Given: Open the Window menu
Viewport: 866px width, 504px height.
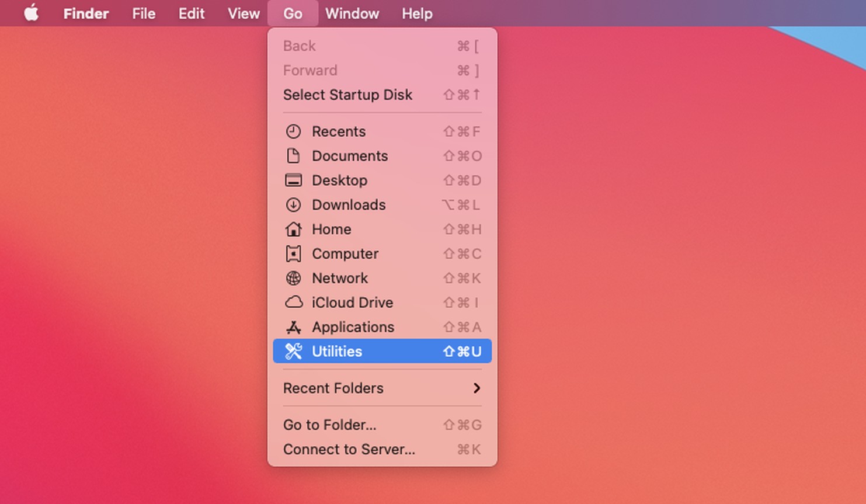Looking at the screenshot, I should tap(352, 13).
